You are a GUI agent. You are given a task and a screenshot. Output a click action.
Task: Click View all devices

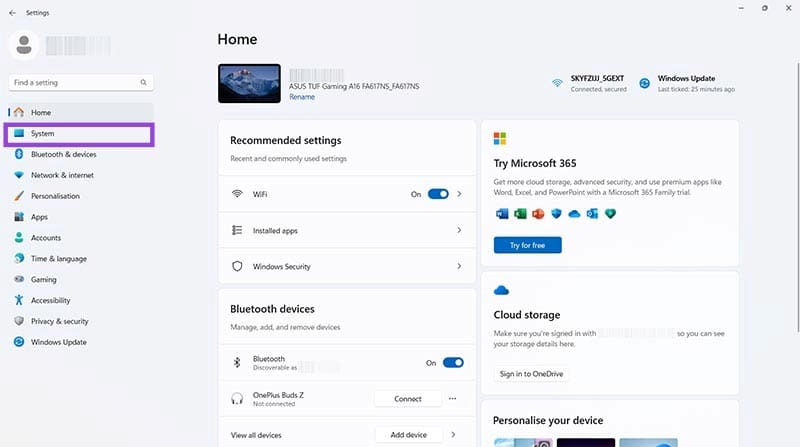pyautogui.click(x=256, y=435)
